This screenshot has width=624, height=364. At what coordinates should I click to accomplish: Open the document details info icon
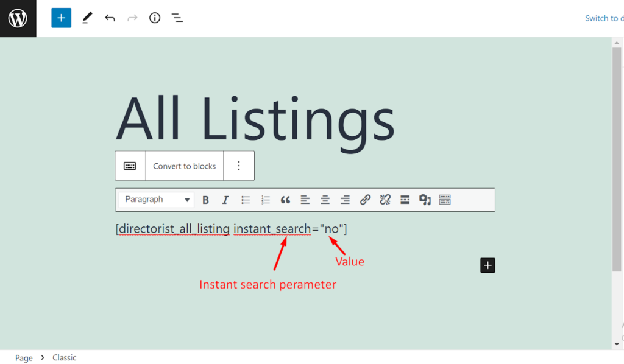(155, 18)
